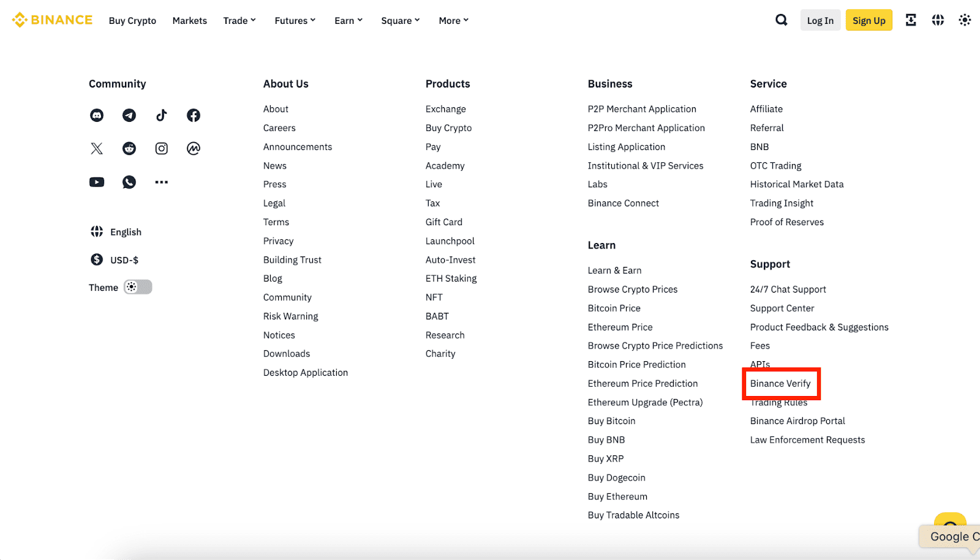Open the Careers link under About Us
Viewport: 980px width, 560px height.
[279, 128]
